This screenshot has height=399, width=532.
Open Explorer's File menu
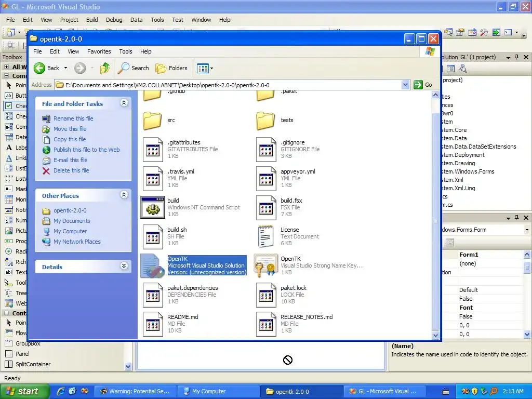[37, 51]
